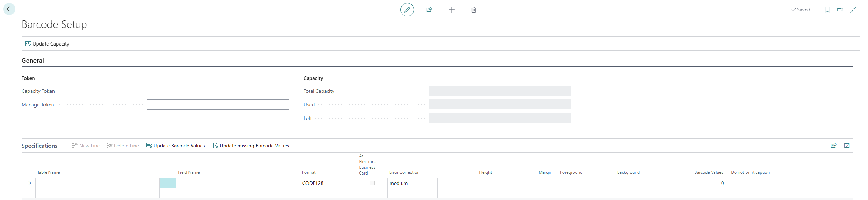Click the Error Correction column header
The width and height of the screenshot is (868, 200).
404,172
